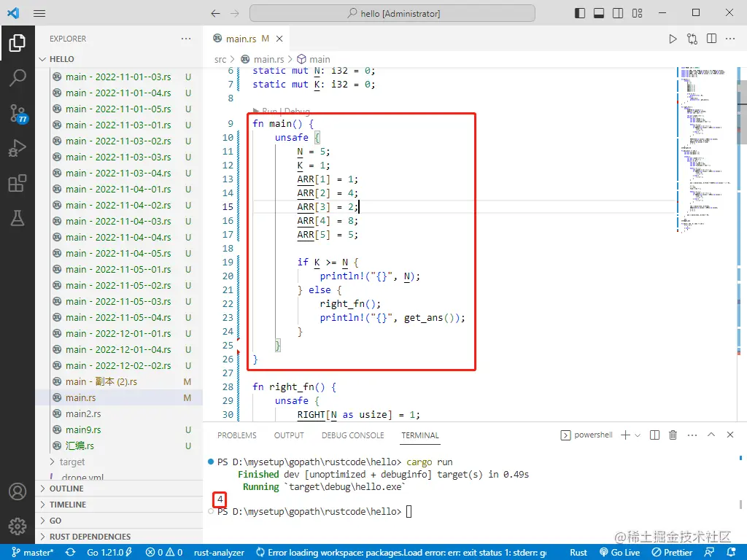Close the terminal panel
747x560 pixels.
point(730,435)
